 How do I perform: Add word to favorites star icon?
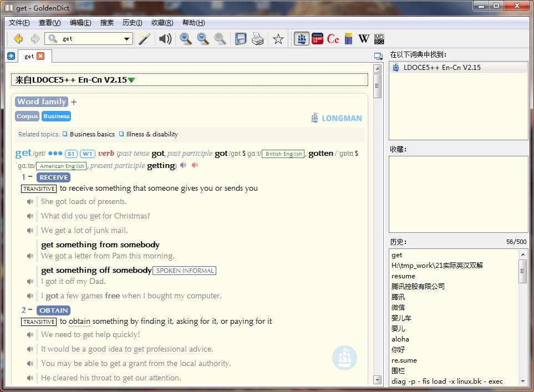tap(278, 39)
